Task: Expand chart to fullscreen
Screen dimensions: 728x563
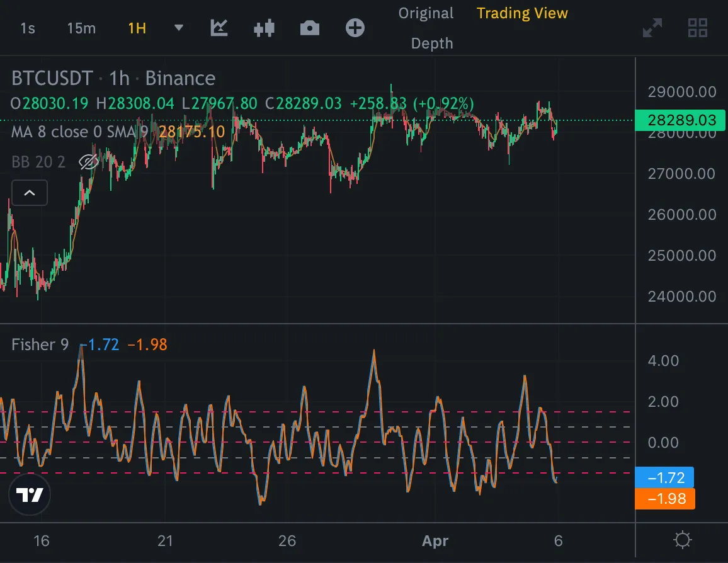Action: (x=652, y=28)
